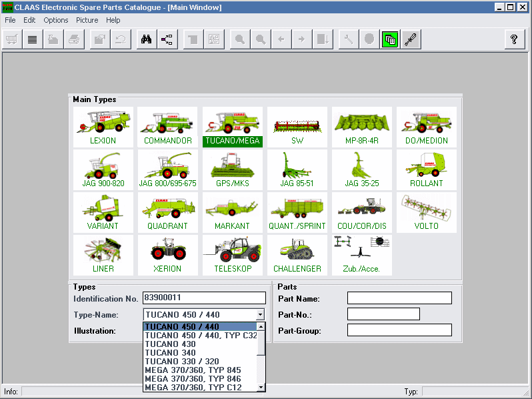Viewport: 532px width, 399px height.
Task: Click the right arrow navigation icon
Action: (302, 39)
